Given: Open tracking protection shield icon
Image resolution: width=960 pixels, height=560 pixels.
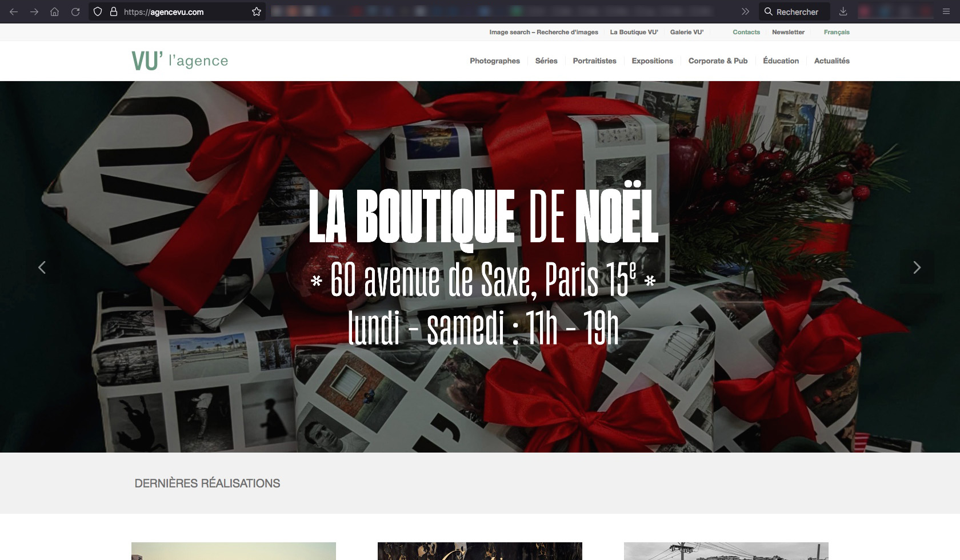Looking at the screenshot, I should (x=98, y=11).
